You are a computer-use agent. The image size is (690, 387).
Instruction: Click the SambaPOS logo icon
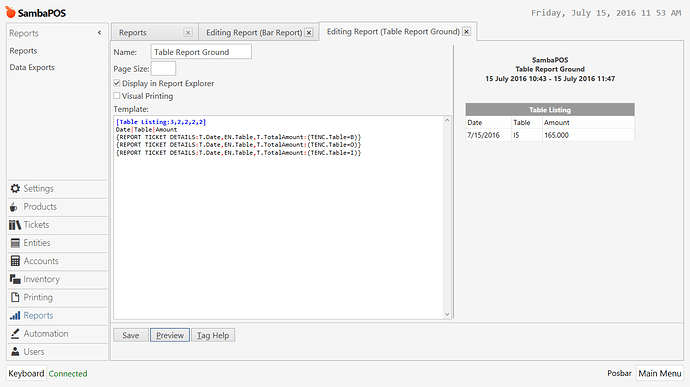coord(10,12)
